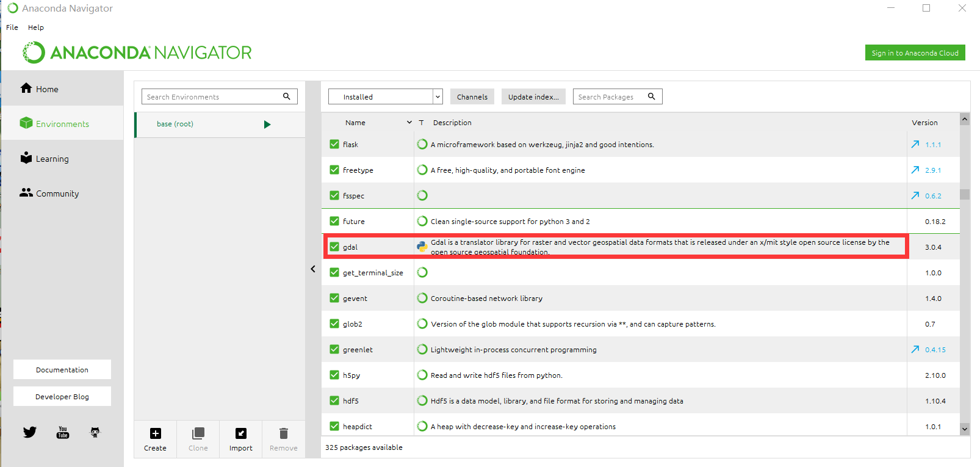
Task: Click the scrollbar up arrow
Action: pyautogui.click(x=965, y=119)
